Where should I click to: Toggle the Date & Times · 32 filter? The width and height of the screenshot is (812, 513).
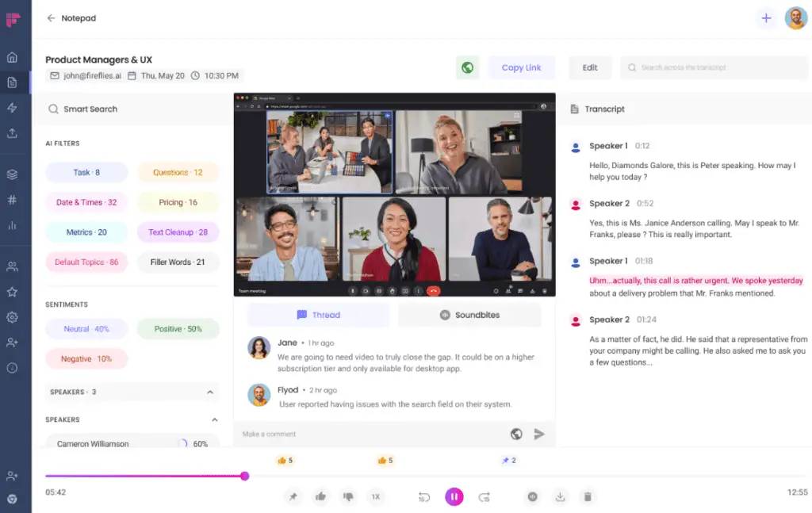point(86,202)
